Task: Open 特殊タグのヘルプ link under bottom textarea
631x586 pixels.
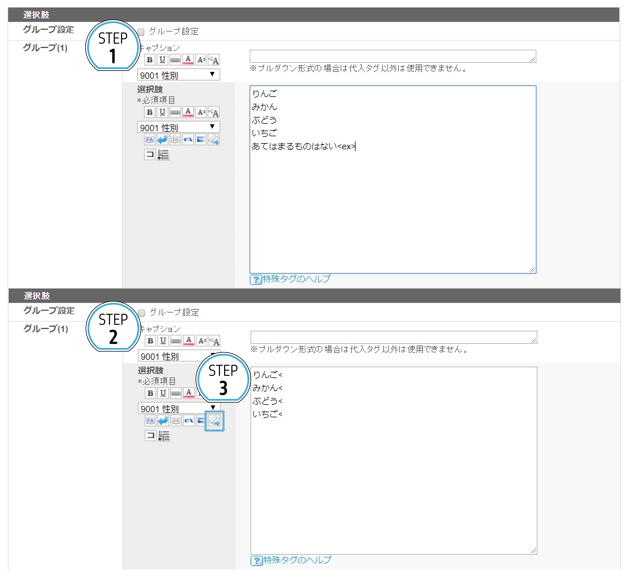Action: [x=290, y=560]
